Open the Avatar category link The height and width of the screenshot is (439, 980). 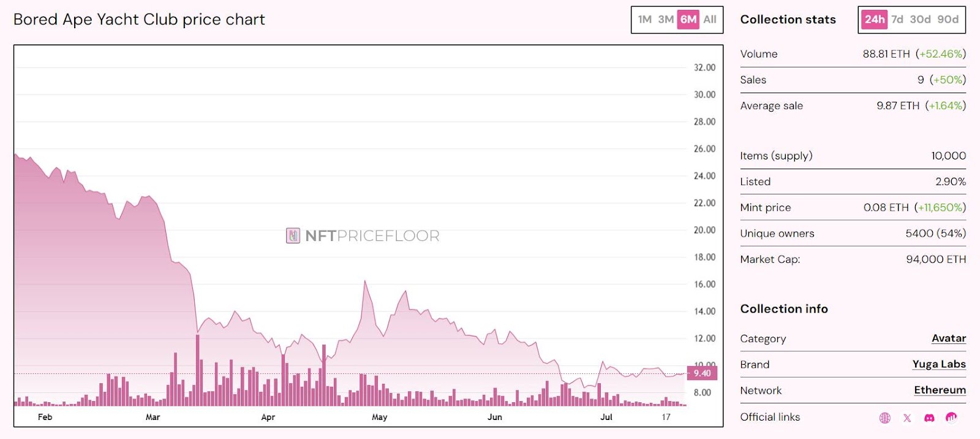949,338
